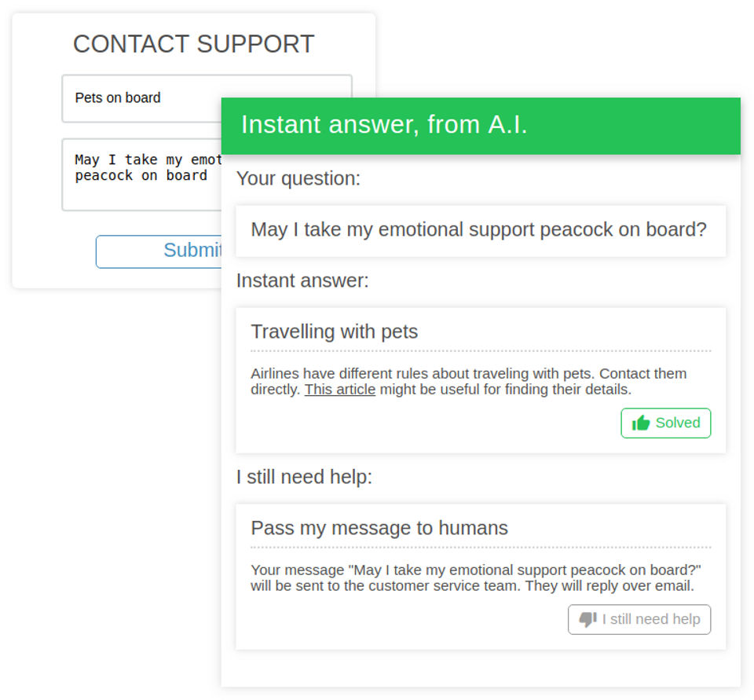Select the emotional support peacock question box
The width and height of the screenshot is (754, 700).
click(x=481, y=230)
